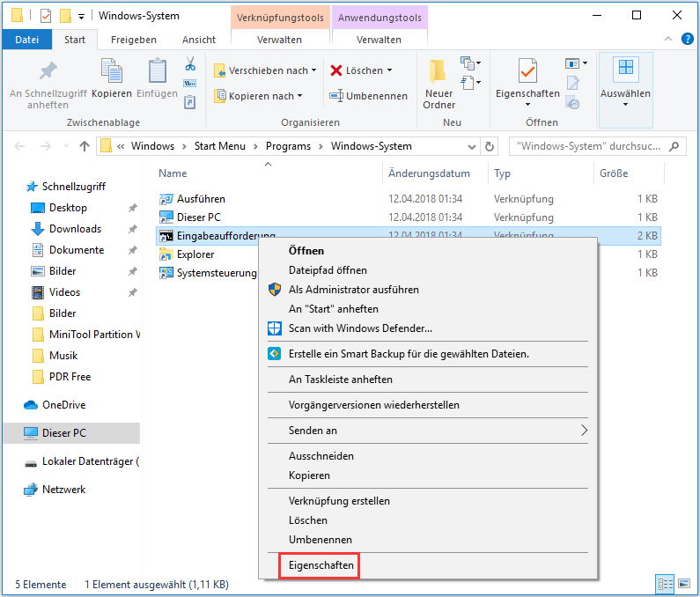Switch to the Freigeben tab
Image resolution: width=700 pixels, height=597 pixels.
[134, 40]
